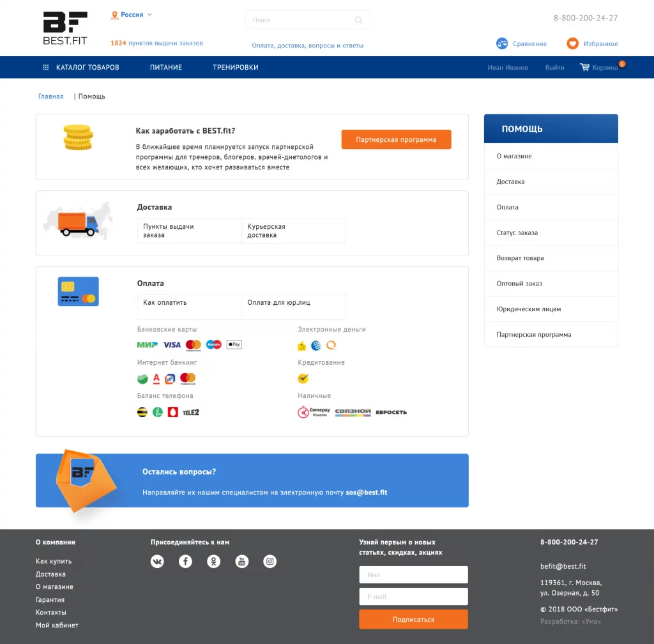Click the sos@best.fit email link
This screenshot has width=654, height=644.
(x=367, y=493)
